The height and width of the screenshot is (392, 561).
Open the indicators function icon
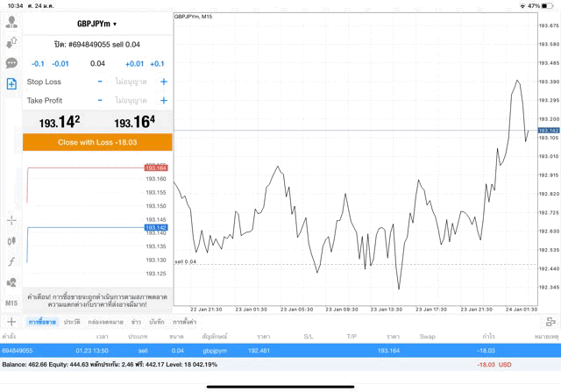(11, 261)
